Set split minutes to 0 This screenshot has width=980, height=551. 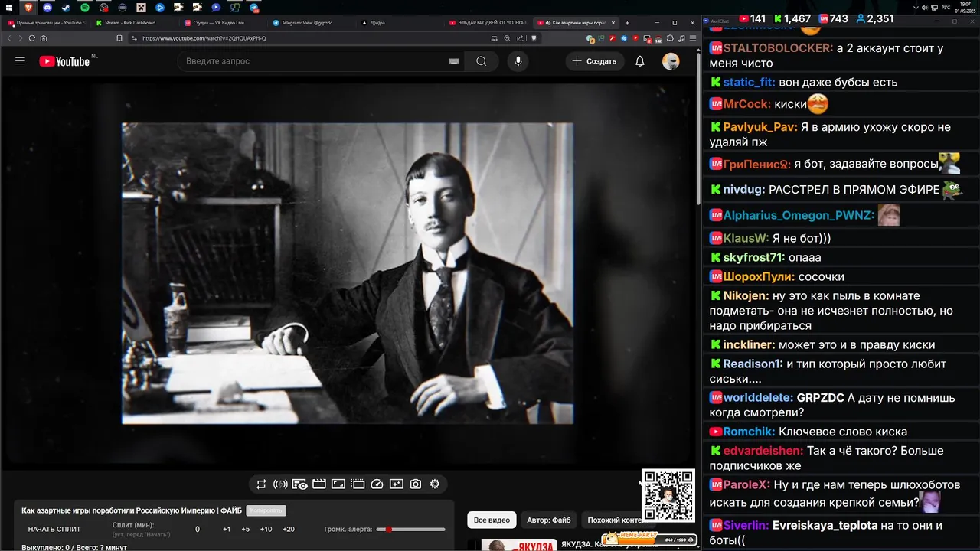198,529
